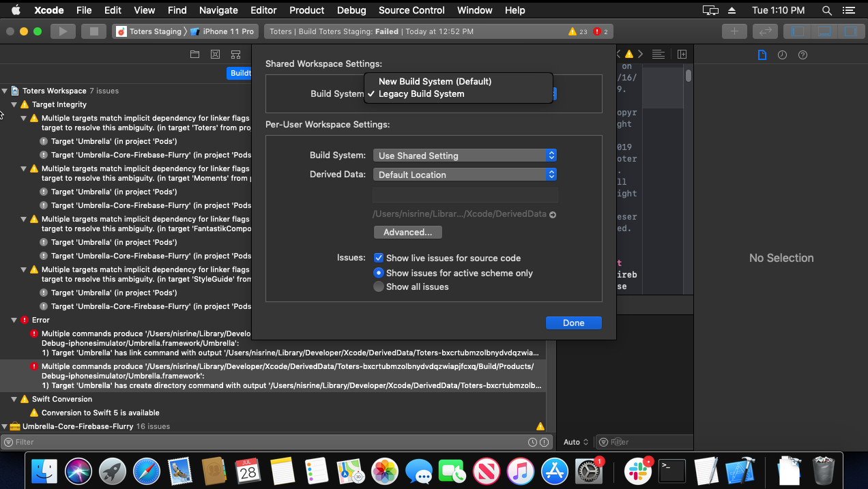Open the Editor menu
Viewport: 868px width, 489px height.
[263, 10]
